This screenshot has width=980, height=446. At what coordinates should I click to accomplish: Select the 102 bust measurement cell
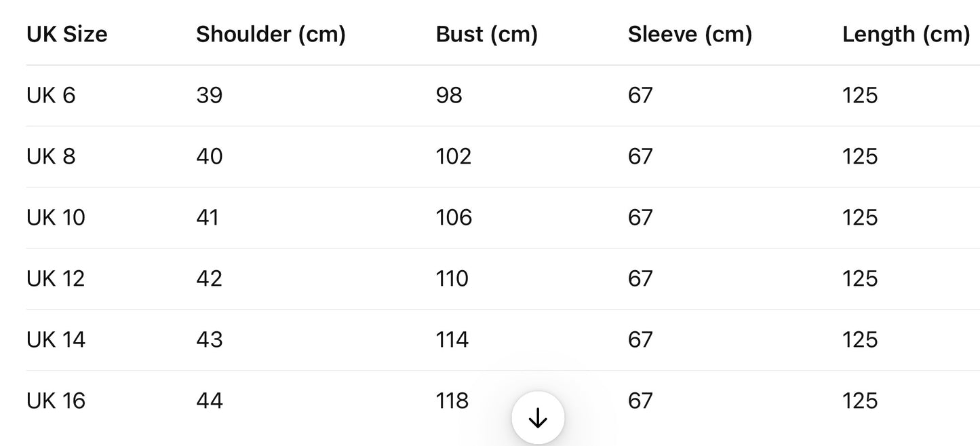(x=453, y=157)
